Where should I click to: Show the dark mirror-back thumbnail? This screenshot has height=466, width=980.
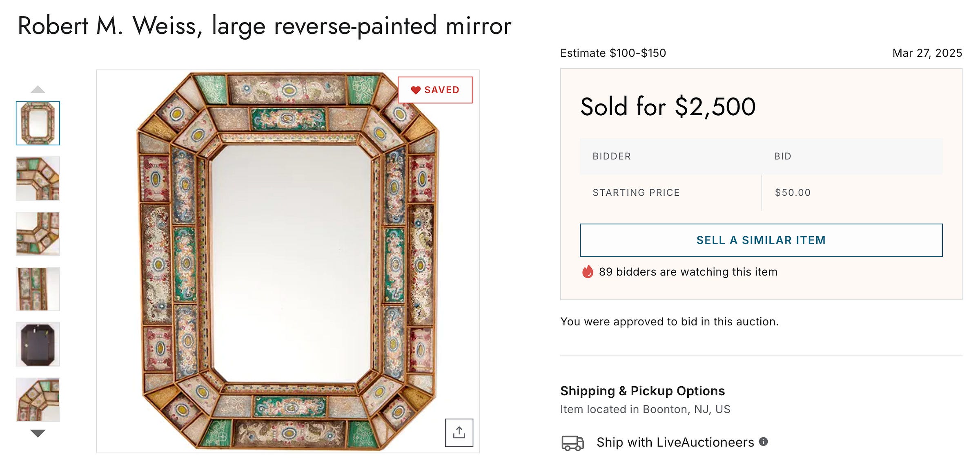[x=38, y=344]
